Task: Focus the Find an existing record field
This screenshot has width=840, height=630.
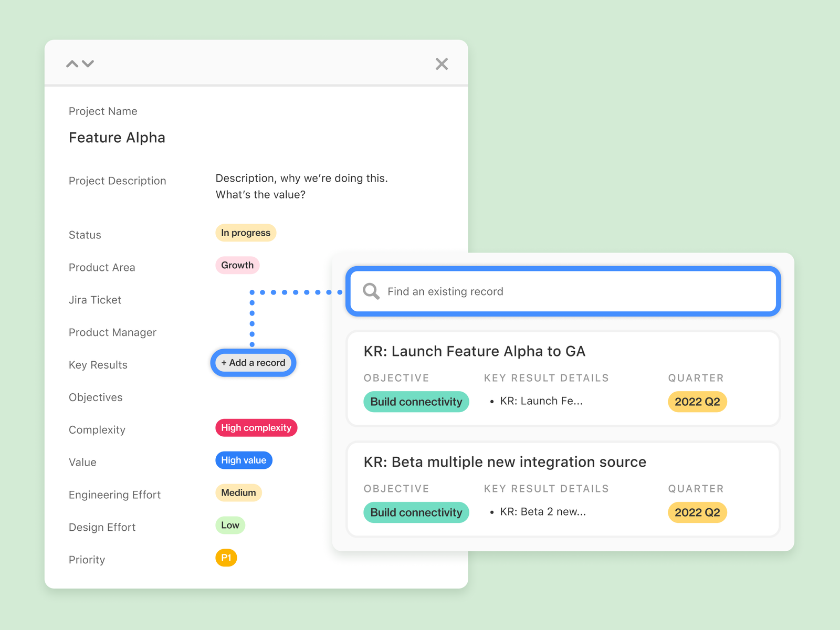Action: point(563,291)
